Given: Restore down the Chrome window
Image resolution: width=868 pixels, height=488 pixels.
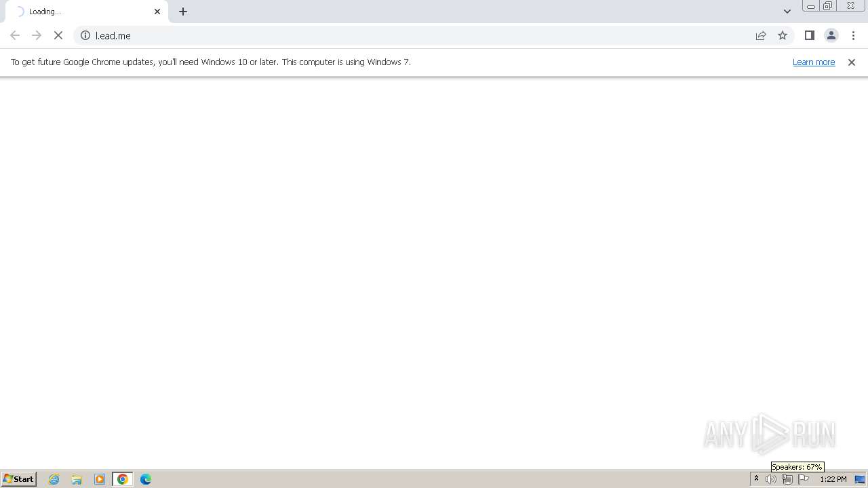Looking at the screenshot, I should 828,6.
